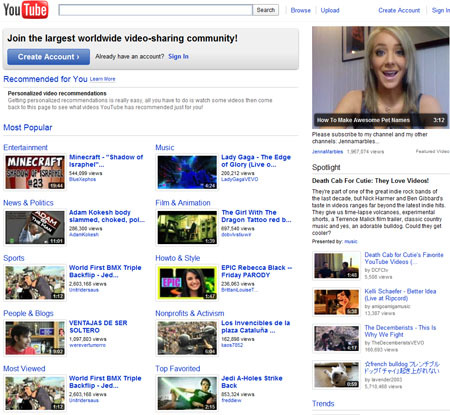The width and height of the screenshot is (450, 415).
Task: Click Death Cab for Cutie's Favorite Videos thumbnail
Action: point(336,266)
